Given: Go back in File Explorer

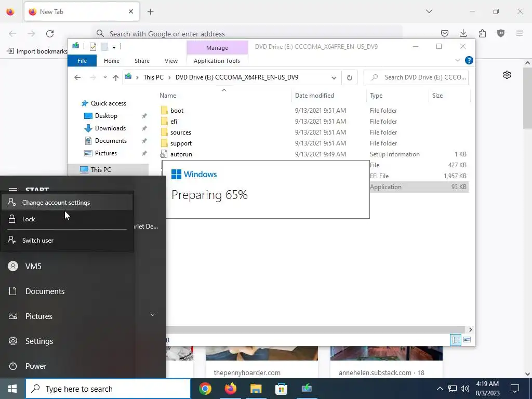Looking at the screenshot, I should click(x=77, y=78).
